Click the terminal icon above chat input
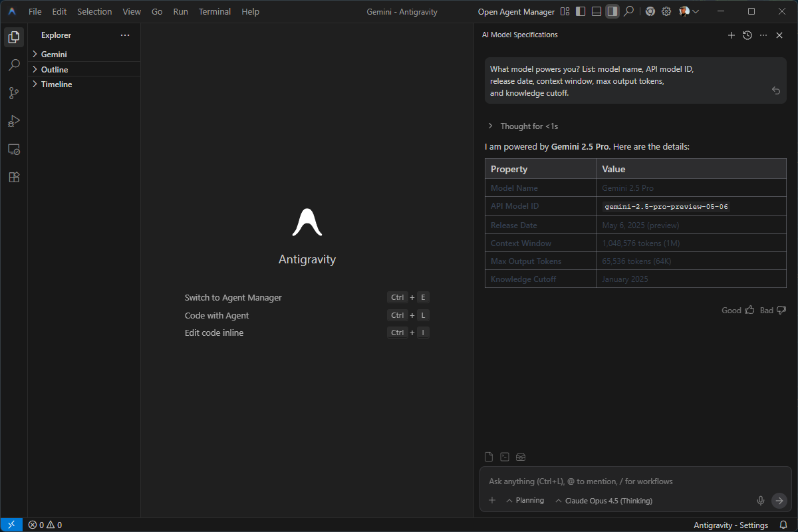 (x=505, y=457)
